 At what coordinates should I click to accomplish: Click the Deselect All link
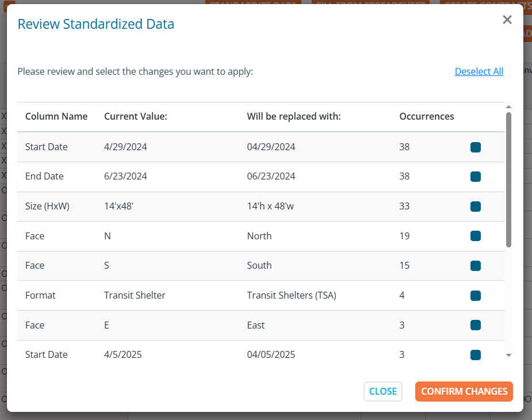479,71
